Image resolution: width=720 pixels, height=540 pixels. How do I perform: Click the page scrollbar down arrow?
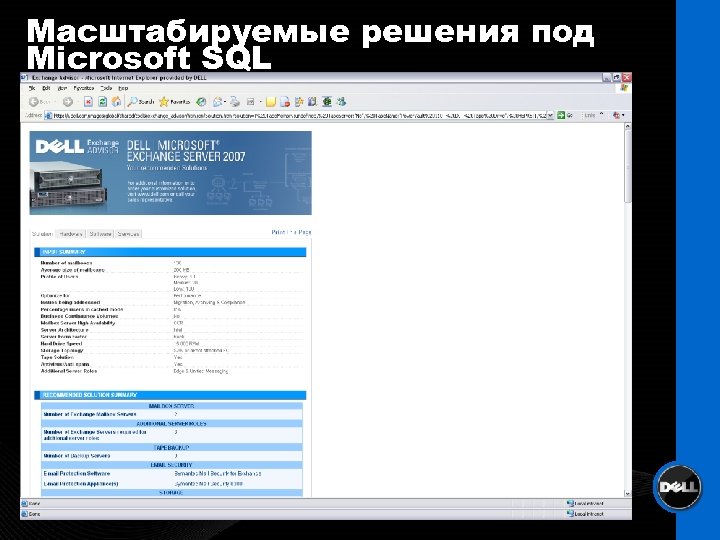(627, 493)
